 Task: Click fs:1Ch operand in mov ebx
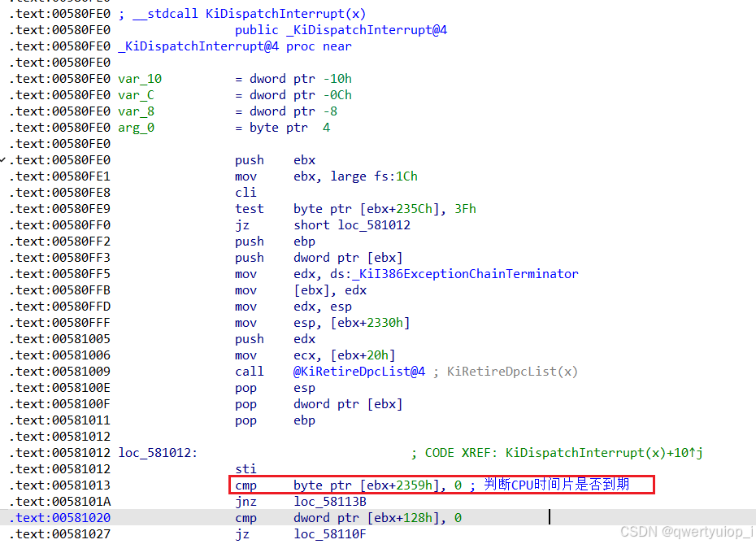point(395,176)
